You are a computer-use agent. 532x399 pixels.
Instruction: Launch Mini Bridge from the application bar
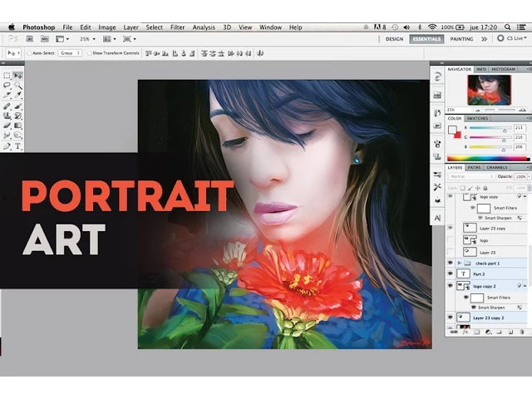(44, 39)
